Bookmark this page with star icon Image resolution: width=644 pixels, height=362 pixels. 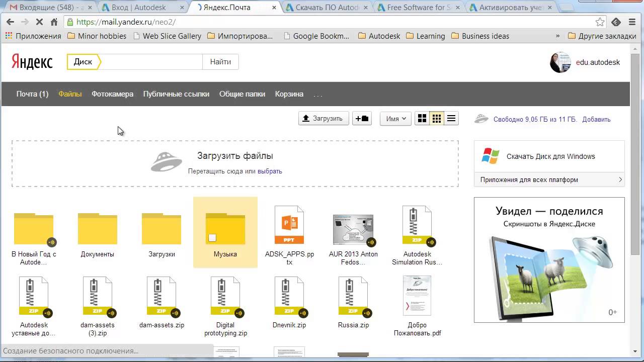pos(600,22)
